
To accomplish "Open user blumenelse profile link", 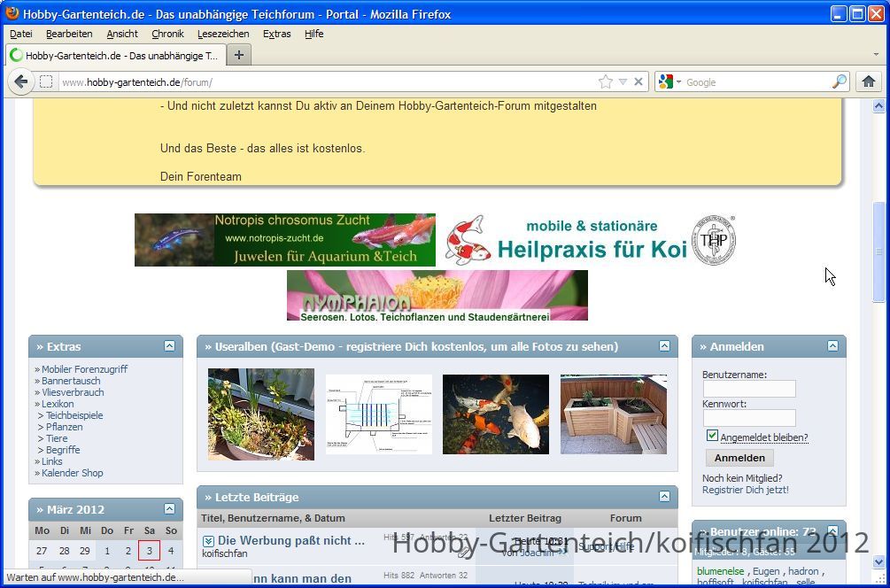I will (720, 571).
